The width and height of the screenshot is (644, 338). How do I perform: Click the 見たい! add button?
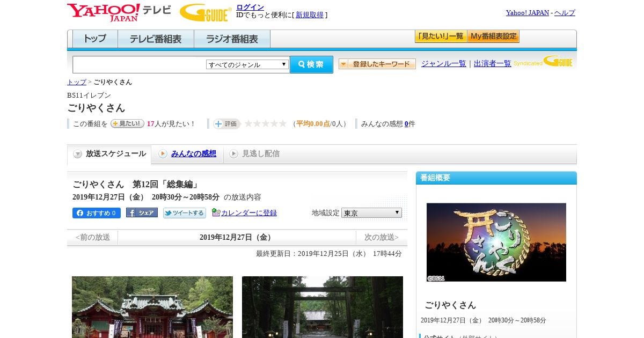127,123
